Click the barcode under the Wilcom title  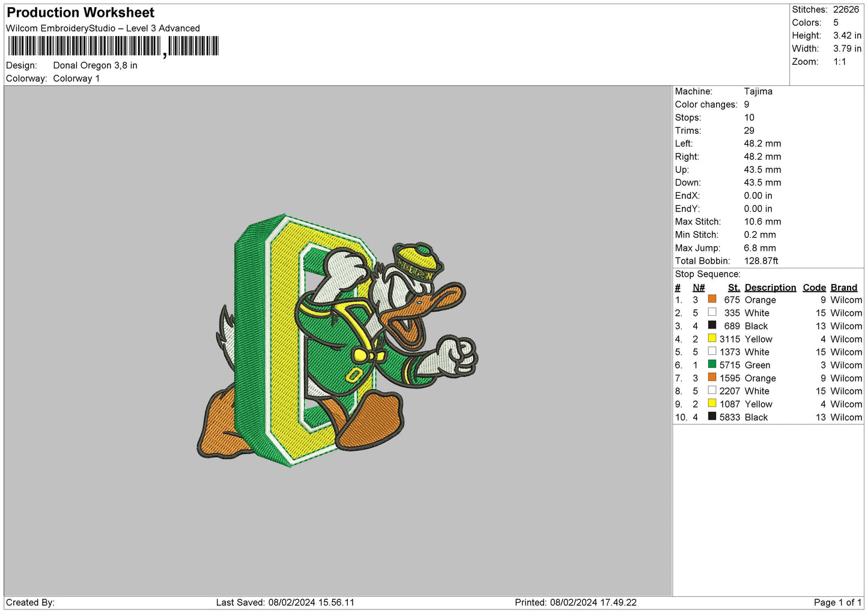coord(114,46)
